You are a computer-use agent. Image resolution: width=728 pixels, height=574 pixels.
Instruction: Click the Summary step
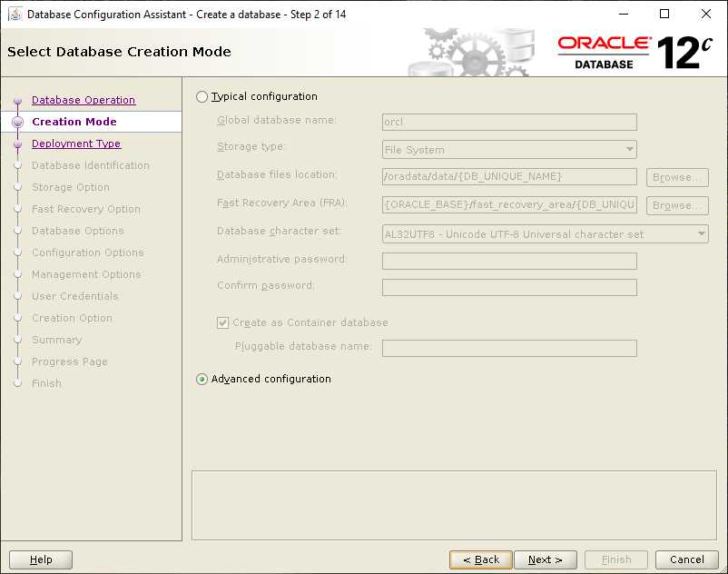coord(56,340)
